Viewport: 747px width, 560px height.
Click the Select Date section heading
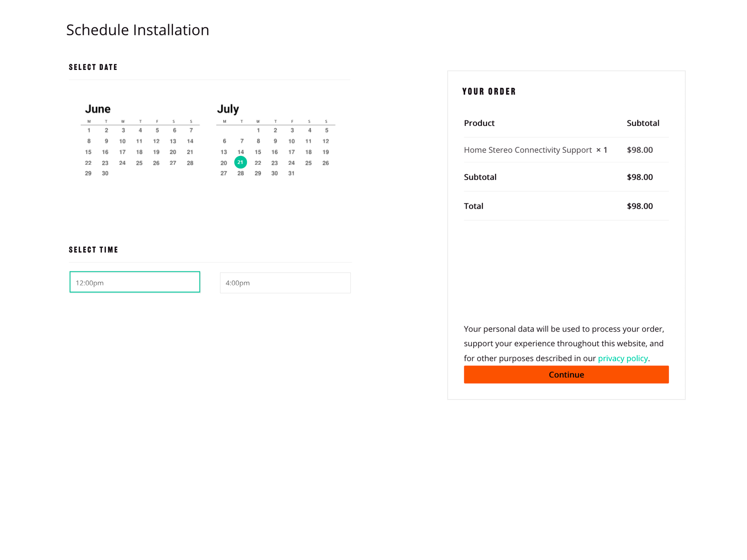(x=93, y=67)
